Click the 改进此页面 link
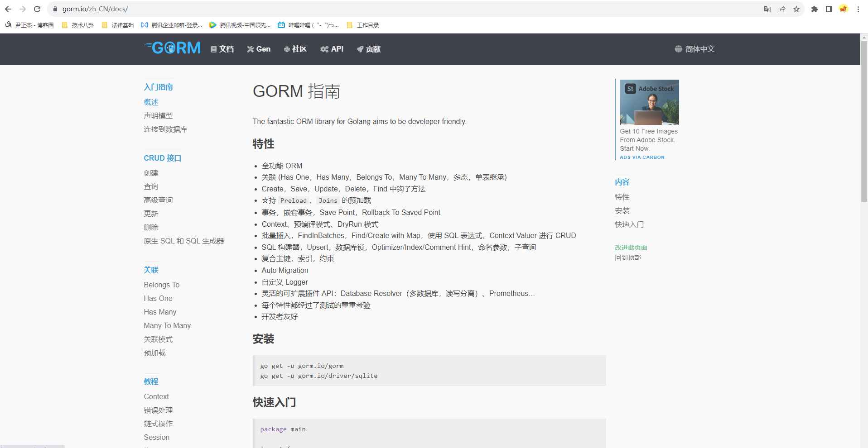Viewport: 868px width, 448px height. coord(630,248)
